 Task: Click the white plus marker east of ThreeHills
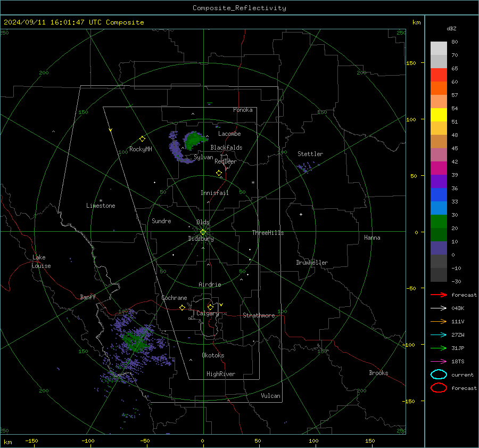pyautogui.click(x=301, y=214)
